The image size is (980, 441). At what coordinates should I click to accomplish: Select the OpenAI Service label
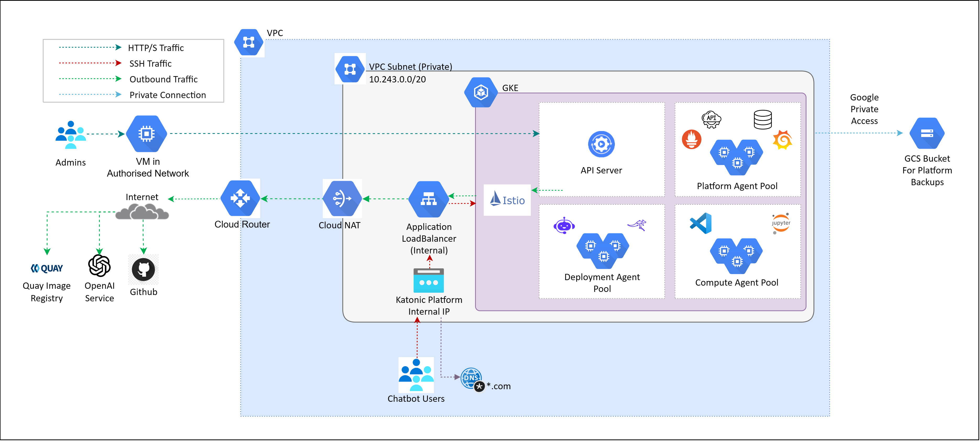click(99, 292)
